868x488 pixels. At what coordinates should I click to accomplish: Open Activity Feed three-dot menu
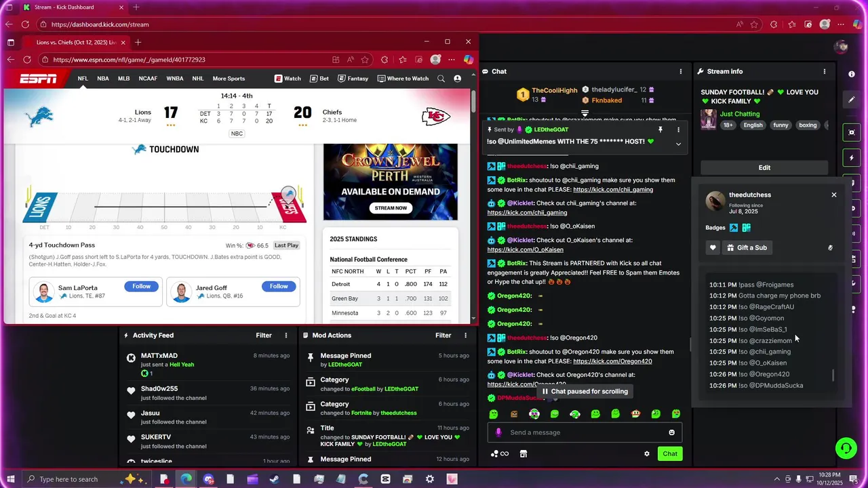[x=285, y=335]
